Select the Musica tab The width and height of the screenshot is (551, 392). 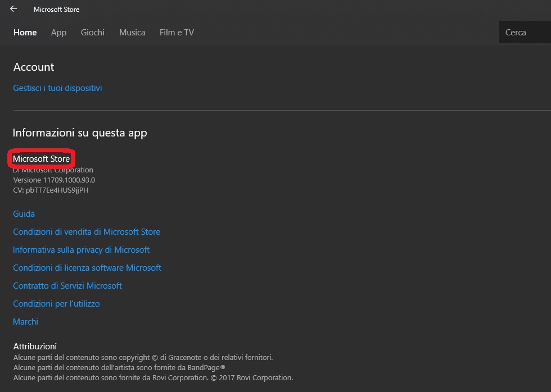(x=132, y=32)
